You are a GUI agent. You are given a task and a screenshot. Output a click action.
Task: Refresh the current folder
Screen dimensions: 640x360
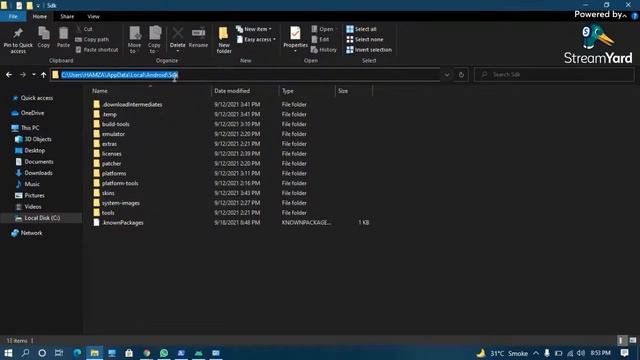click(x=461, y=75)
